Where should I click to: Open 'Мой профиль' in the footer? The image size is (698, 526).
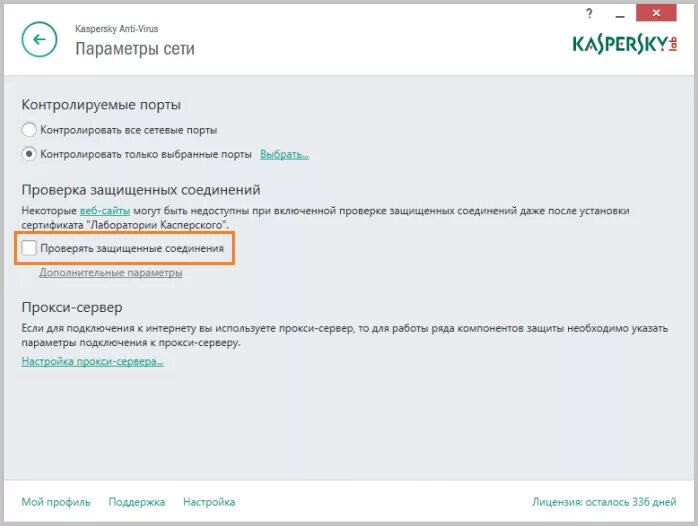click(x=56, y=502)
